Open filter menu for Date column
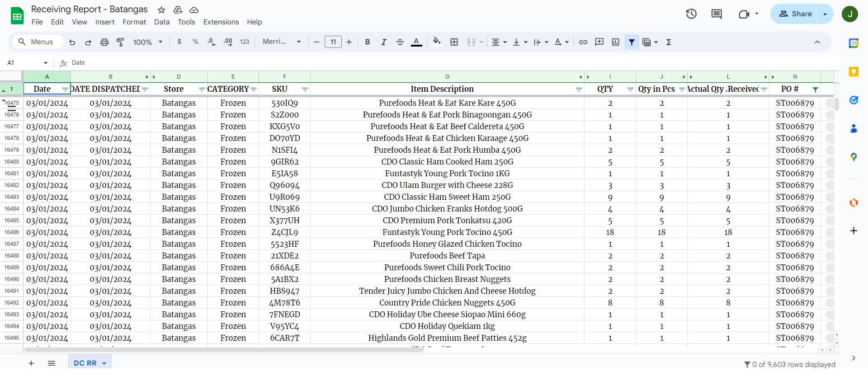The width and height of the screenshot is (868, 385). [65, 89]
